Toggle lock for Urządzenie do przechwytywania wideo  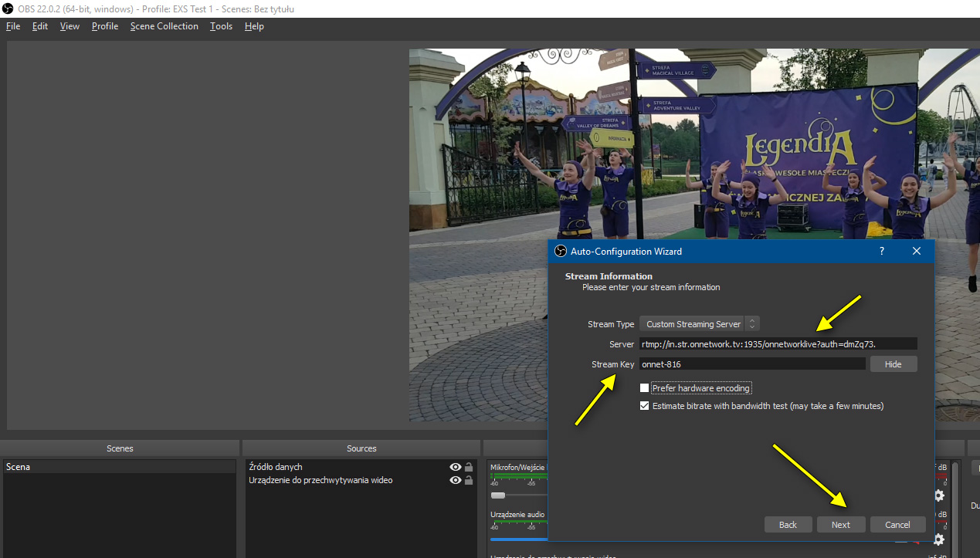pyautogui.click(x=469, y=480)
